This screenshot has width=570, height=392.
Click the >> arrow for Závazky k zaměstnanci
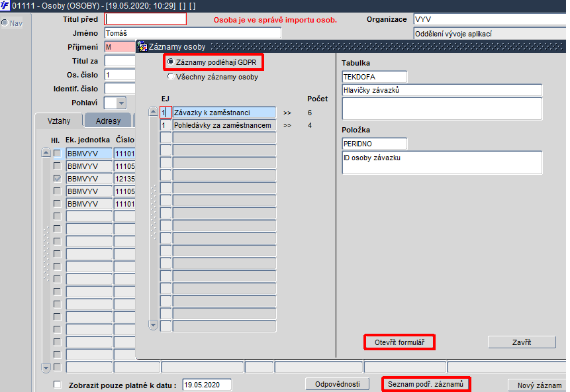click(x=287, y=113)
